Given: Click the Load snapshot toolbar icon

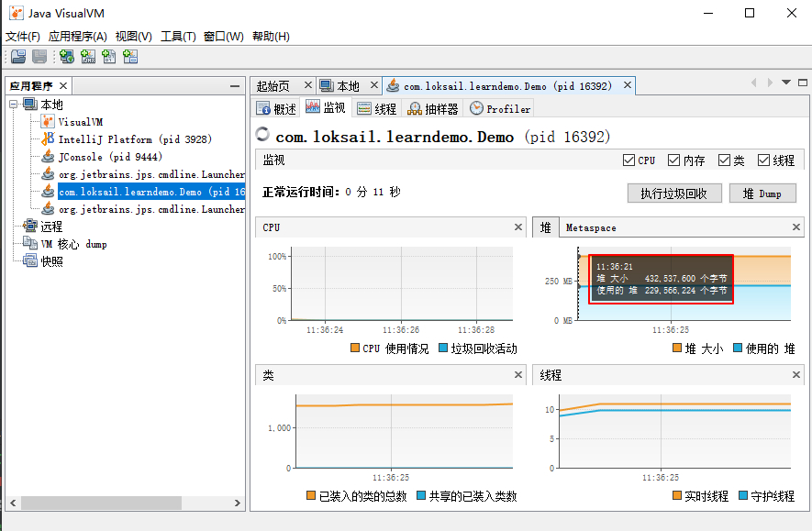Looking at the screenshot, I should (18, 57).
